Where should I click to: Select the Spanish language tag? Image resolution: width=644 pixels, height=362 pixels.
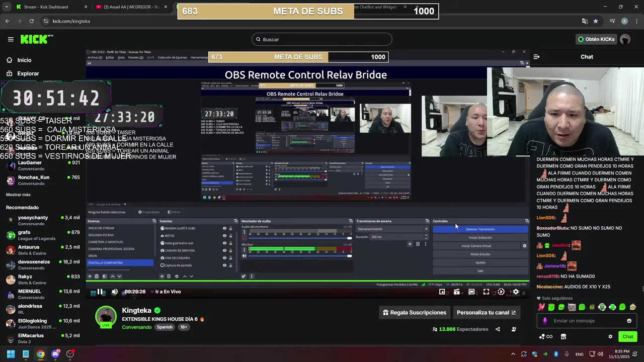(165, 327)
